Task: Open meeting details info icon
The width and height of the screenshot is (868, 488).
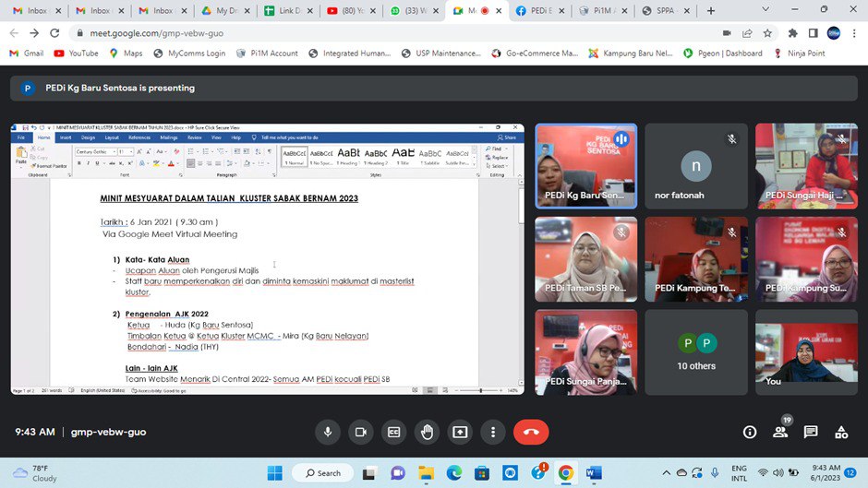Action: [750, 432]
